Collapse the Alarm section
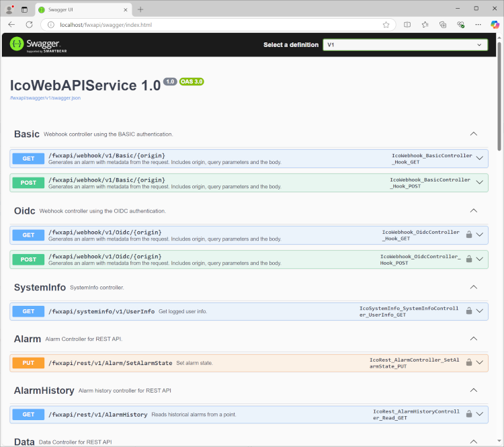Viewport: 504px width, 447px height. 474,339
